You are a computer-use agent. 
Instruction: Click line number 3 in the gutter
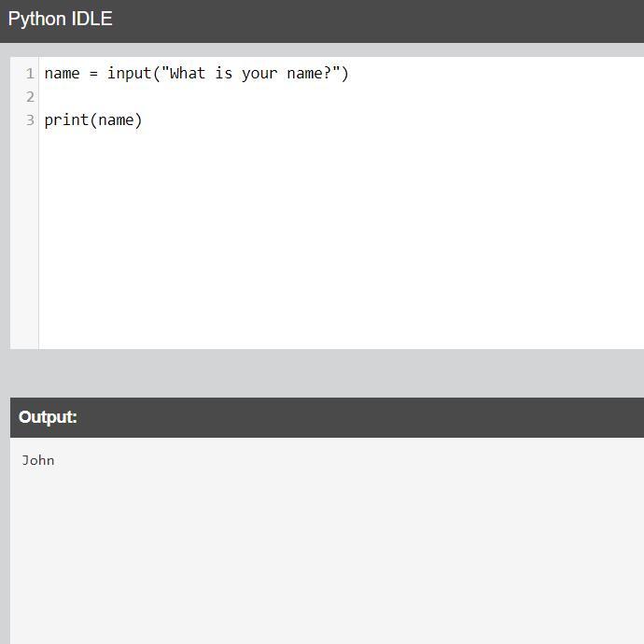tap(30, 120)
